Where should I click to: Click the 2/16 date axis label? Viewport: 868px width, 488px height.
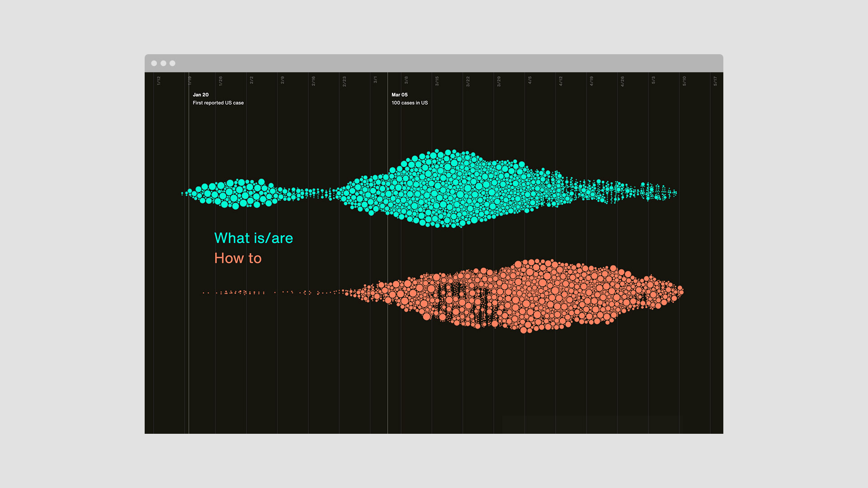[x=313, y=81]
